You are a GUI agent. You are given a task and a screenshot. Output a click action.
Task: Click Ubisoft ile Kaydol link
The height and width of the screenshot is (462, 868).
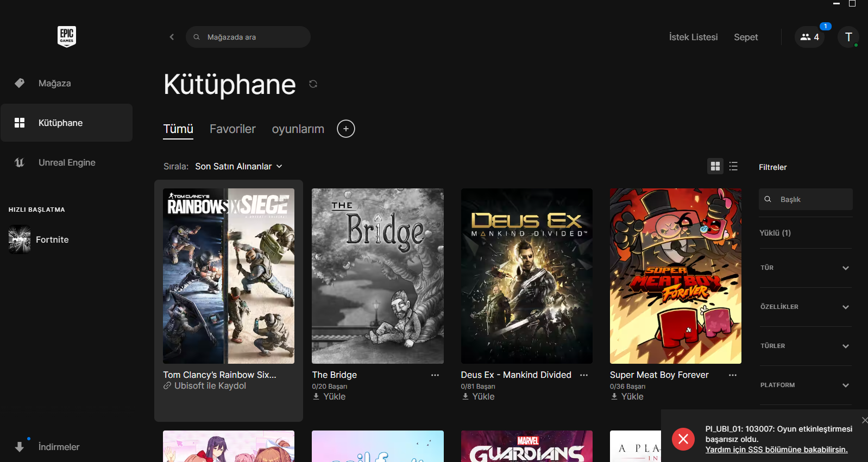tap(205, 386)
